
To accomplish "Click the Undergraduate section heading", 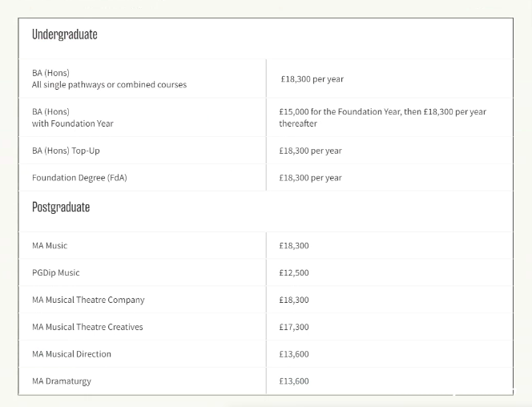I will click(64, 34).
